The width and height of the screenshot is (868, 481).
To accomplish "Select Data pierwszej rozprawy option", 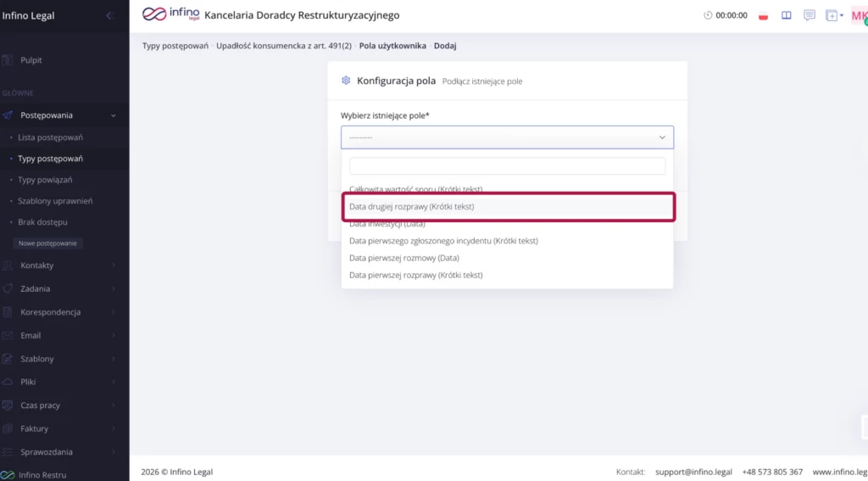I will [x=507, y=275].
